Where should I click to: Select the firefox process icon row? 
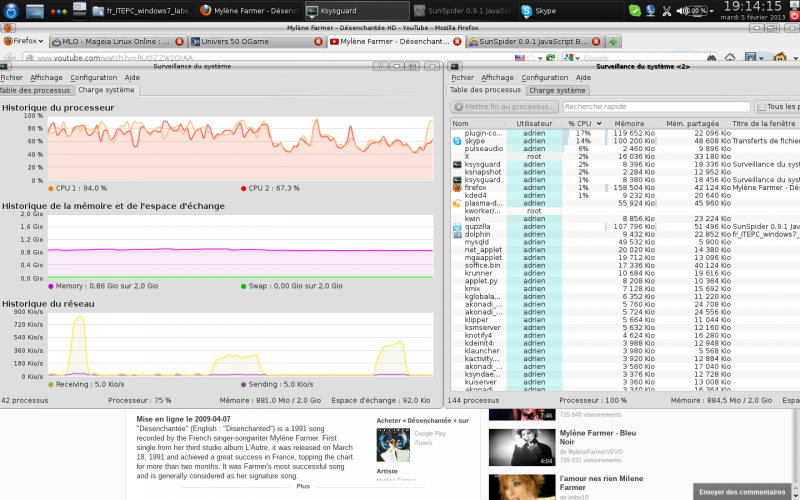coord(457,187)
